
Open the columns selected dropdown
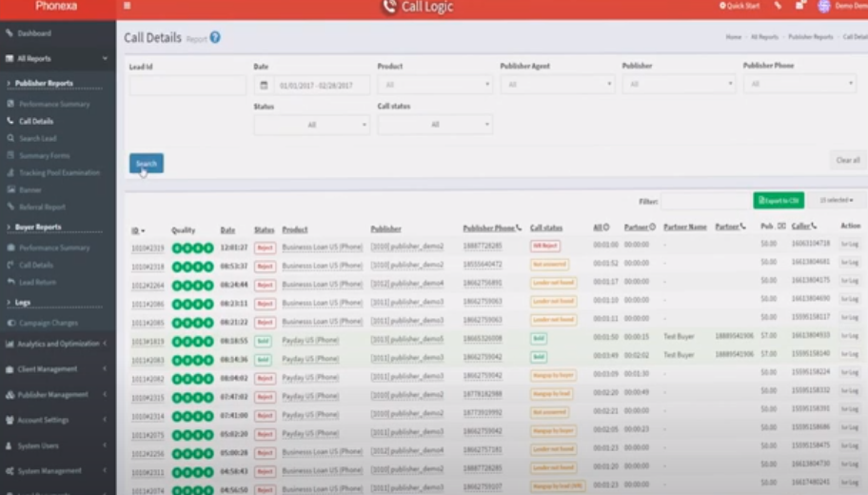pos(837,200)
